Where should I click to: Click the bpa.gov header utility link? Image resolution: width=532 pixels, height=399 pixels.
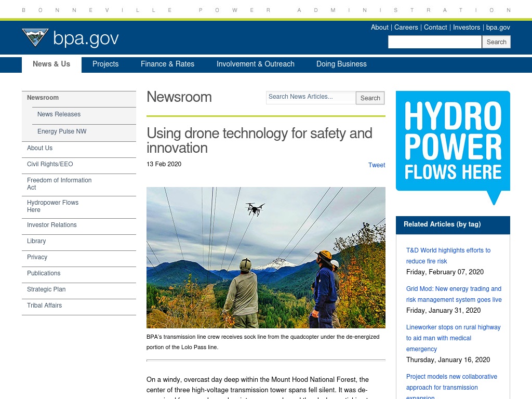click(498, 28)
